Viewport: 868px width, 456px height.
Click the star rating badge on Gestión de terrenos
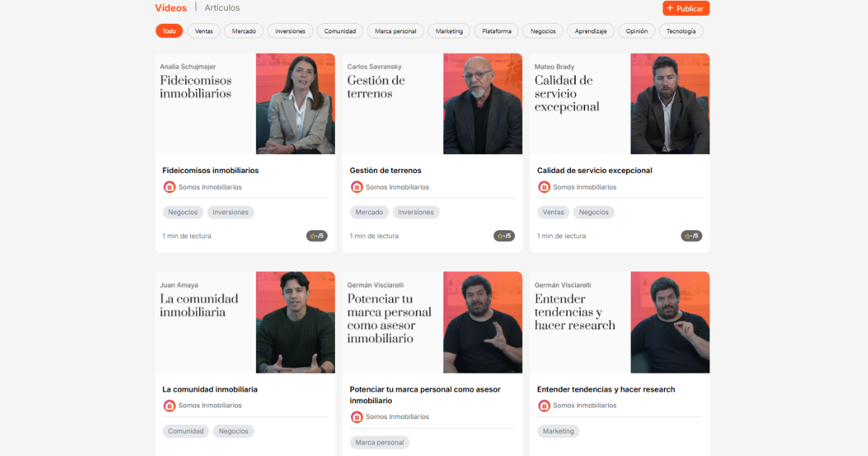tap(504, 235)
